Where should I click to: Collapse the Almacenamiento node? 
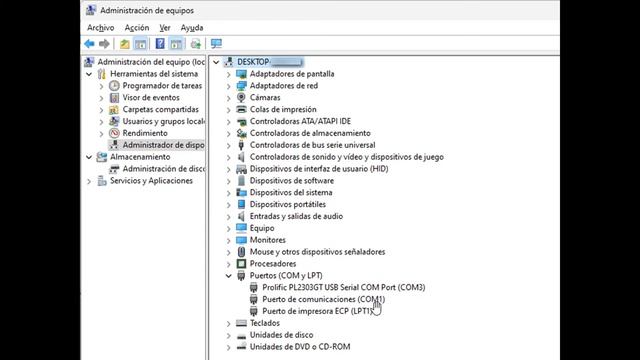pyautogui.click(x=89, y=157)
